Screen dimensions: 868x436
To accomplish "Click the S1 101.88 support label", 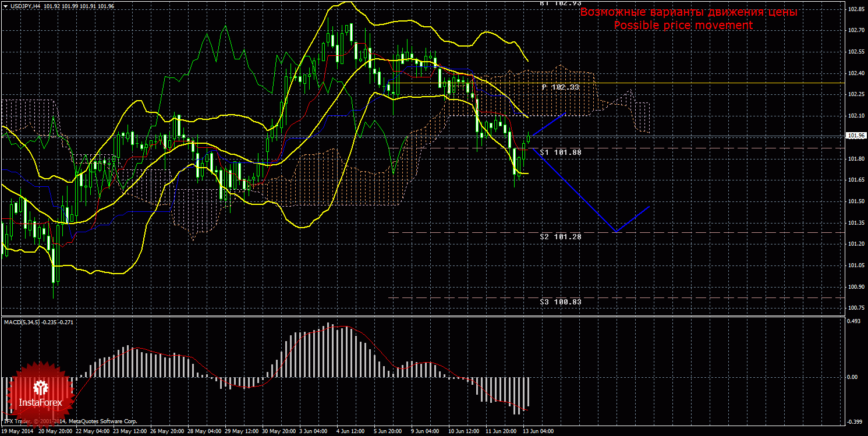I will (x=560, y=152).
